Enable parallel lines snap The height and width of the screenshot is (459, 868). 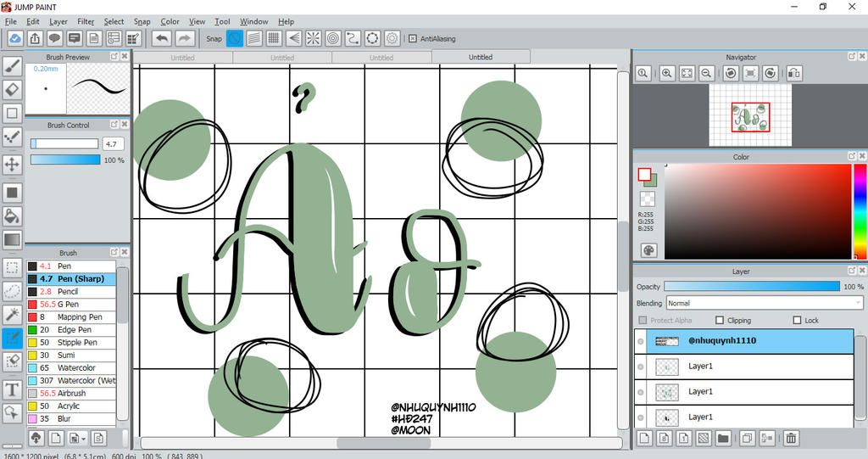(254, 38)
